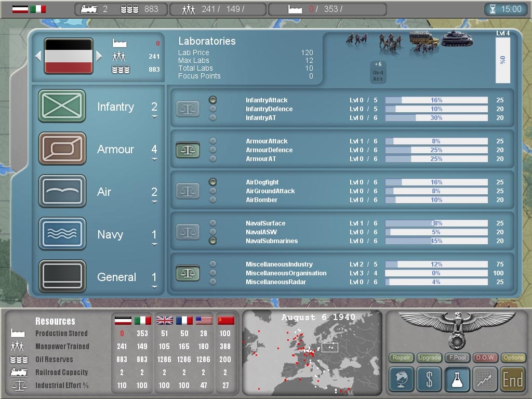Click the Repair button
Image resolution: width=532 pixels, height=399 pixels.
pyautogui.click(x=401, y=358)
